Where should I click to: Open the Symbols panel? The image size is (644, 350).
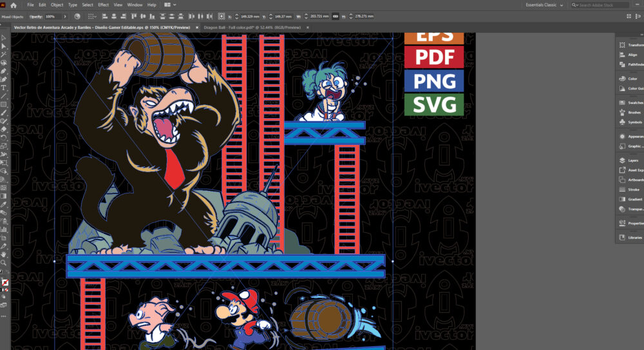[631, 122]
